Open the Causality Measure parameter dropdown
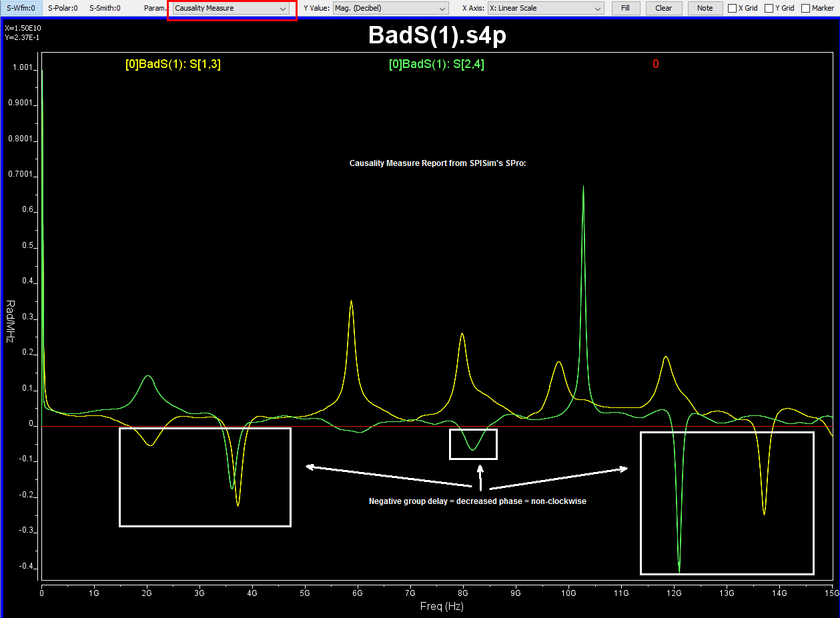The height and width of the screenshot is (618, 840). [x=231, y=9]
